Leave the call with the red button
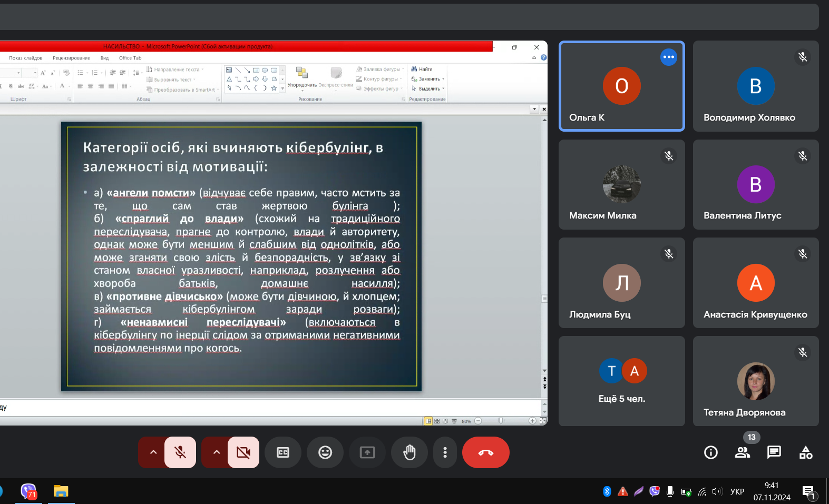Image resolution: width=829 pixels, height=504 pixels. pos(485,452)
